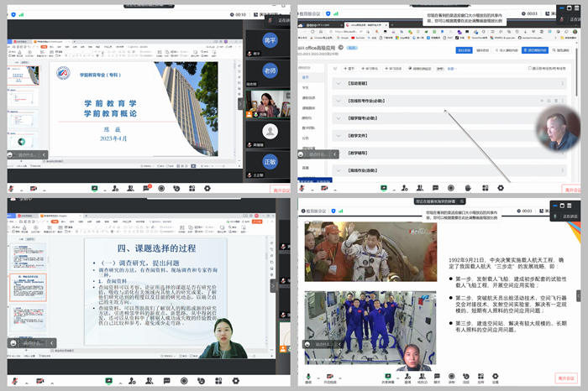
Task: Switch to active browser tab in top-right window
Action: 366,25
